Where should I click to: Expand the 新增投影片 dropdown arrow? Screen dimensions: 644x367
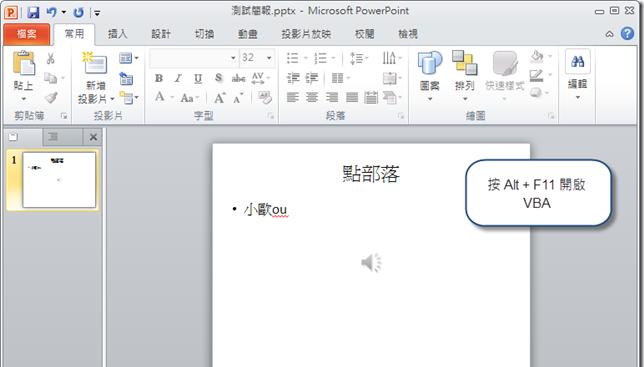tap(112, 99)
